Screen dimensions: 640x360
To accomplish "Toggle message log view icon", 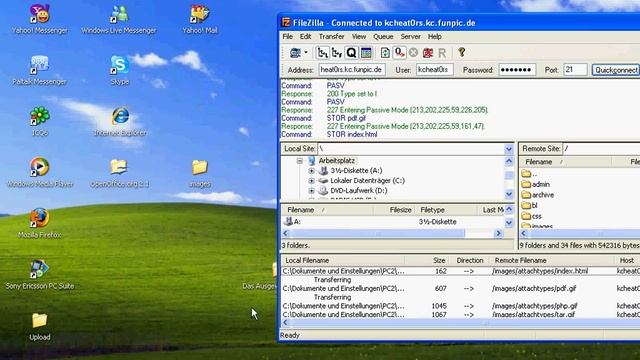I will (x=366, y=53).
